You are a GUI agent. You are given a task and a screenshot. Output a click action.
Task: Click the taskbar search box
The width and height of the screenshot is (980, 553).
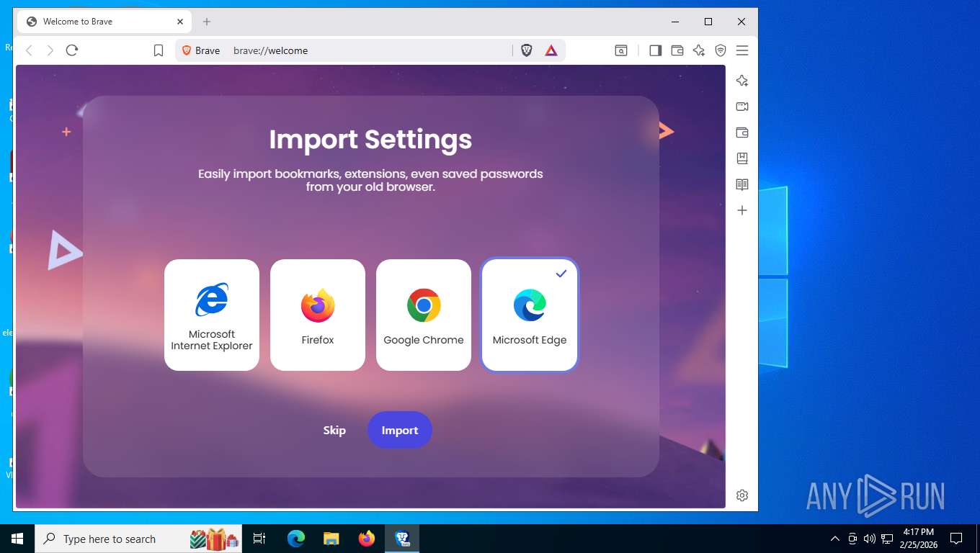pyautogui.click(x=140, y=539)
